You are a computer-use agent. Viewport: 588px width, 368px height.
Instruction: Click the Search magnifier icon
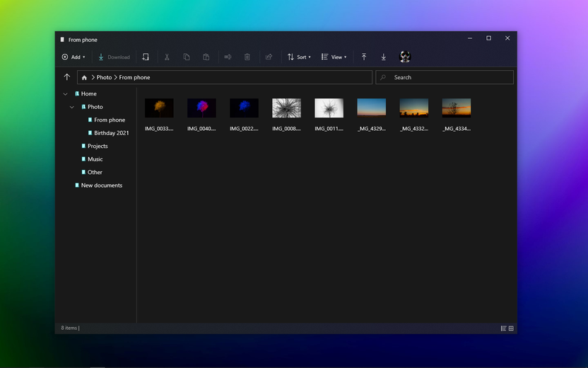click(x=383, y=77)
